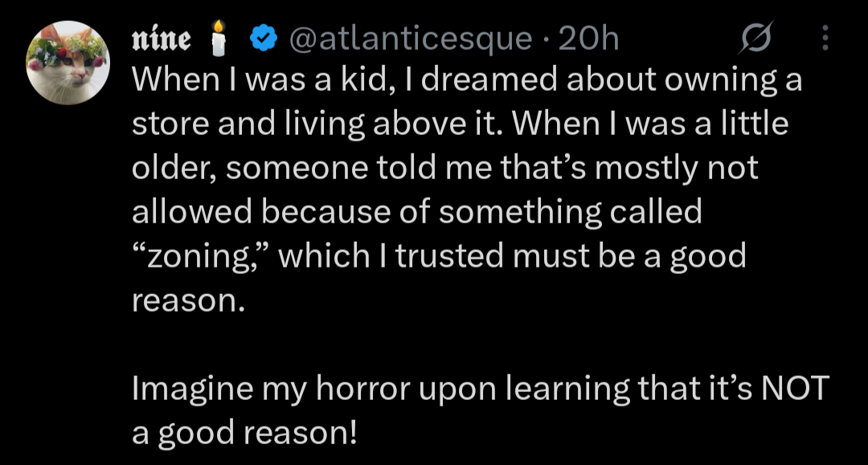
Task: Click the display name "nine"
Action: pyautogui.click(x=161, y=38)
